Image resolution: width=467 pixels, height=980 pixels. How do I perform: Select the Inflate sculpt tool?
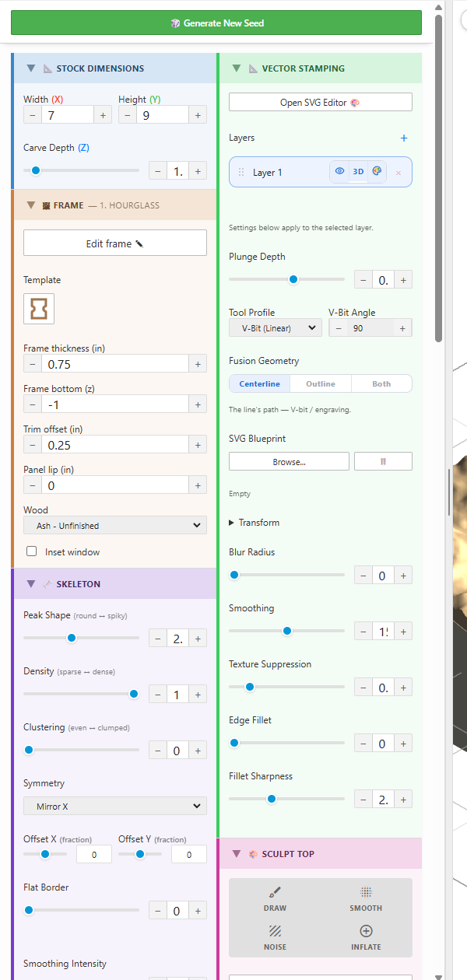tap(366, 937)
